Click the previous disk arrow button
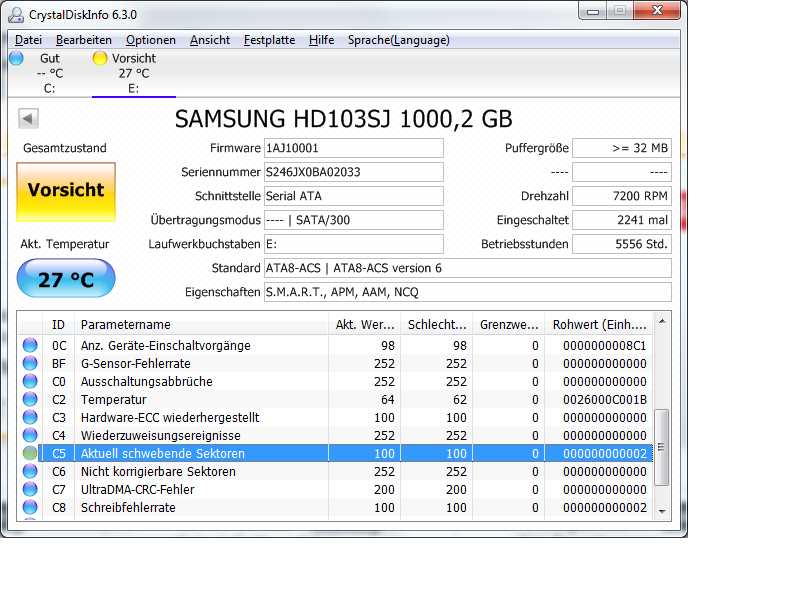800x600 pixels. (28, 118)
